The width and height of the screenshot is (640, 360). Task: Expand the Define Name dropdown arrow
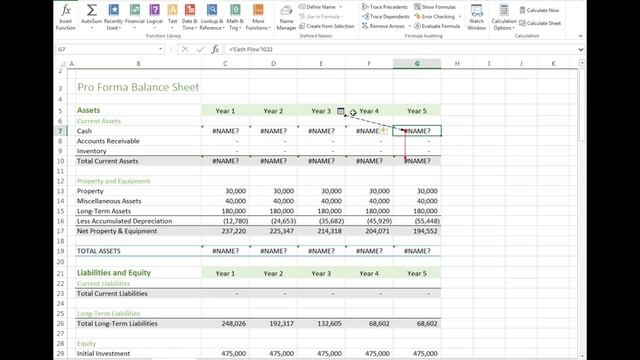[340, 7]
